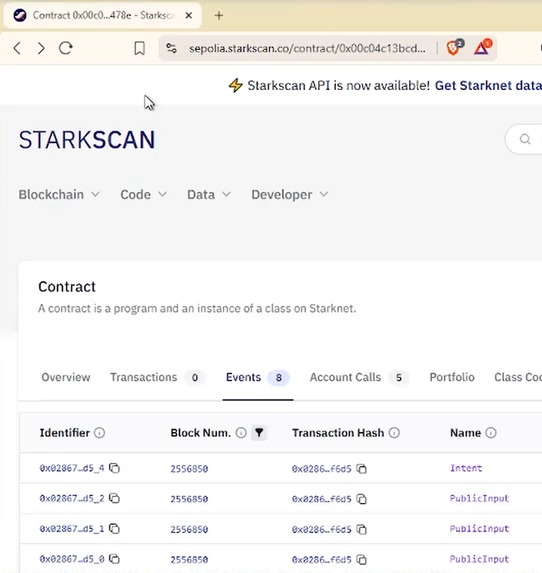
Task: Click the Starkscan search field
Action: (x=524, y=139)
